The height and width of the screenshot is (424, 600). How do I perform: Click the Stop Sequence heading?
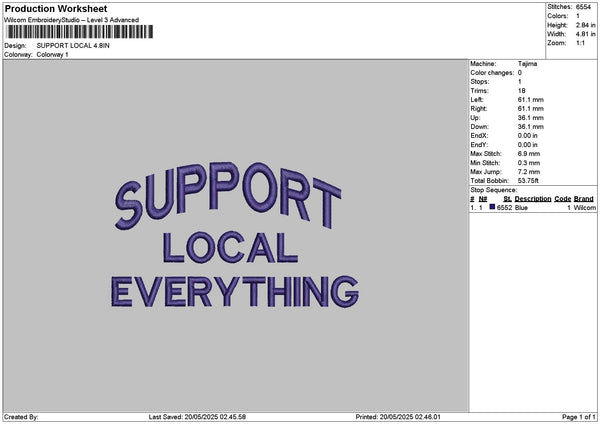(493, 190)
